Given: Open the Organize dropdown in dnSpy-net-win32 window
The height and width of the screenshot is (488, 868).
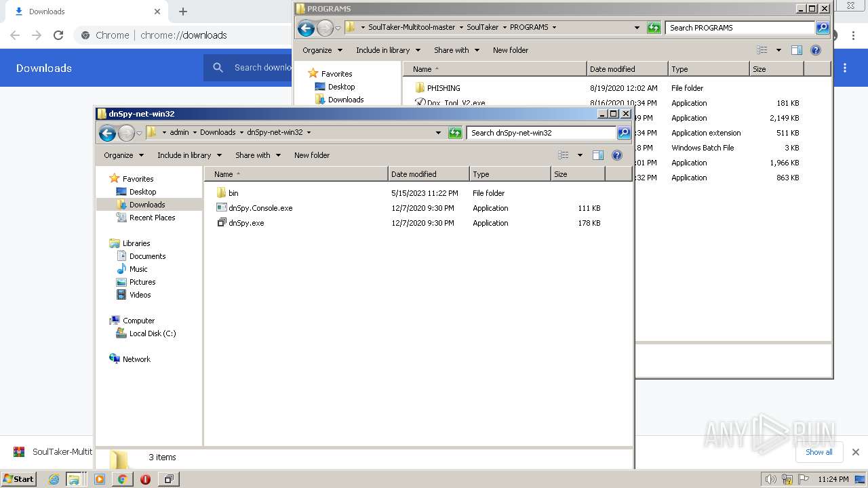Looking at the screenshot, I should 123,155.
